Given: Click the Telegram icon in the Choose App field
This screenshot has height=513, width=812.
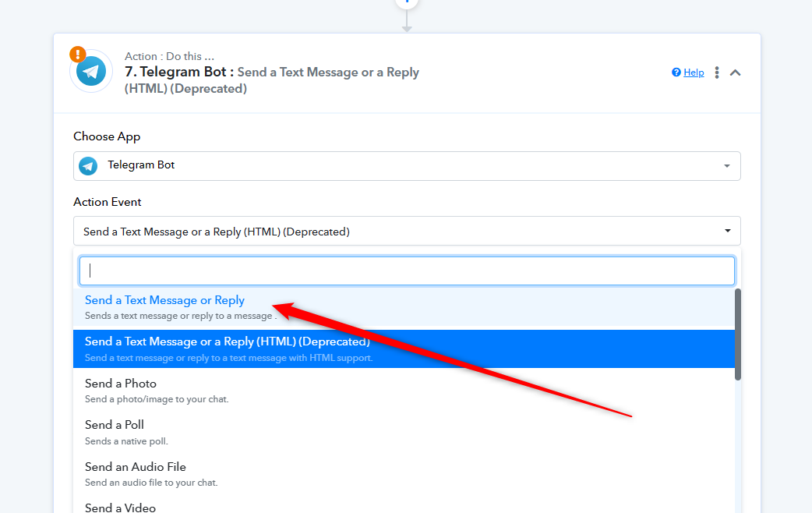Looking at the screenshot, I should [x=88, y=166].
